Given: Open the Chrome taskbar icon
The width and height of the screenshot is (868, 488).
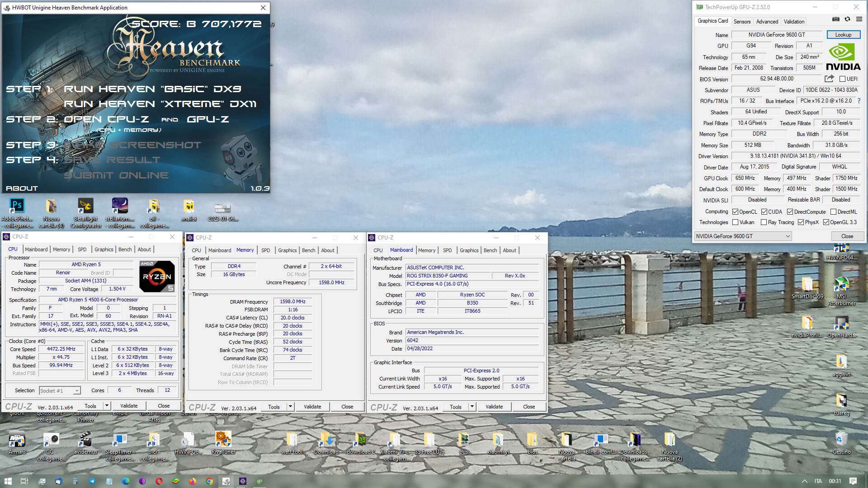Looking at the screenshot, I should coord(209,481).
